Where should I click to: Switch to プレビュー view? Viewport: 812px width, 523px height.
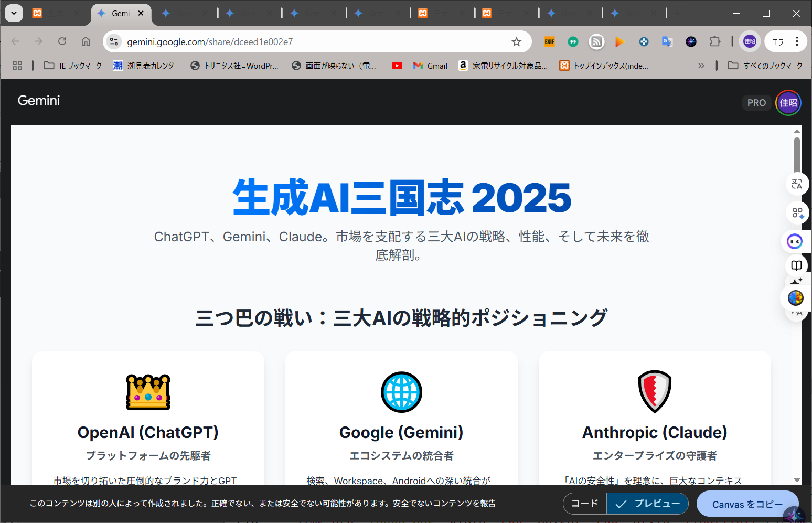tap(648, 504)
